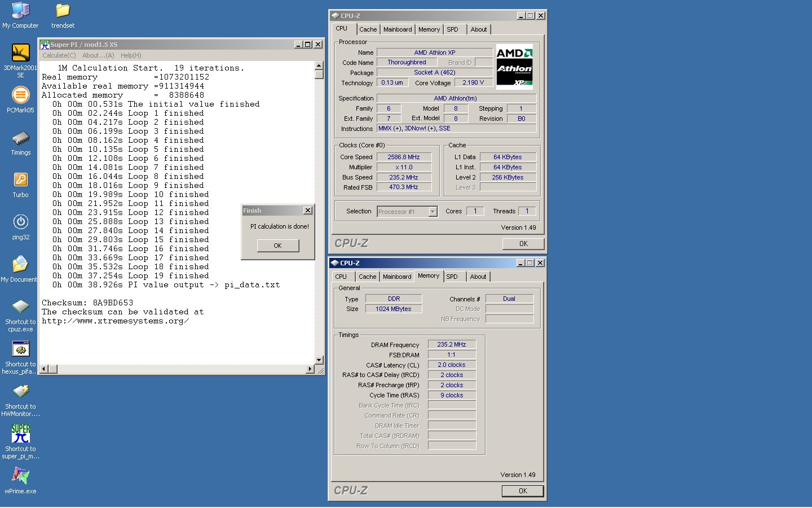Viewport: 812px width, 508px height.
Task: Click the Checksum: 8A9BD653 line
Action: pyautogui.click(x=87, y=303)
